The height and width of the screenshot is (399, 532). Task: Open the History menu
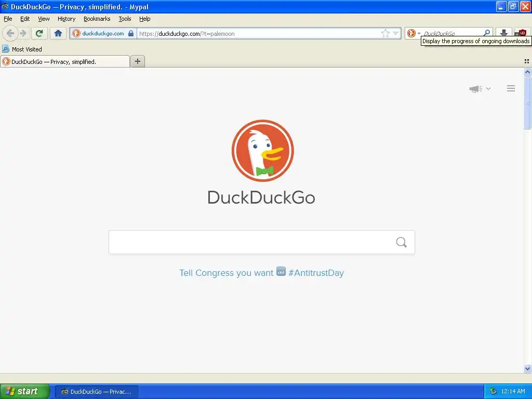click(66, 19)
